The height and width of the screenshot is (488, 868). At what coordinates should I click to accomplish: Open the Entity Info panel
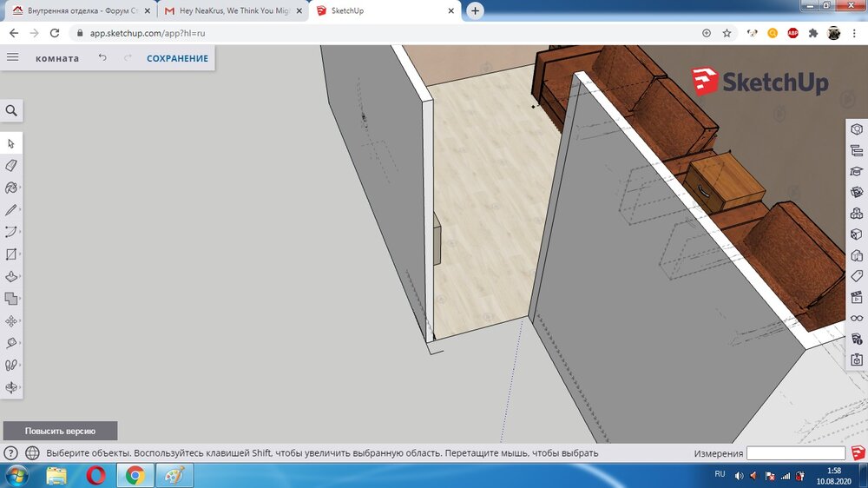click(x=857, y=129)
